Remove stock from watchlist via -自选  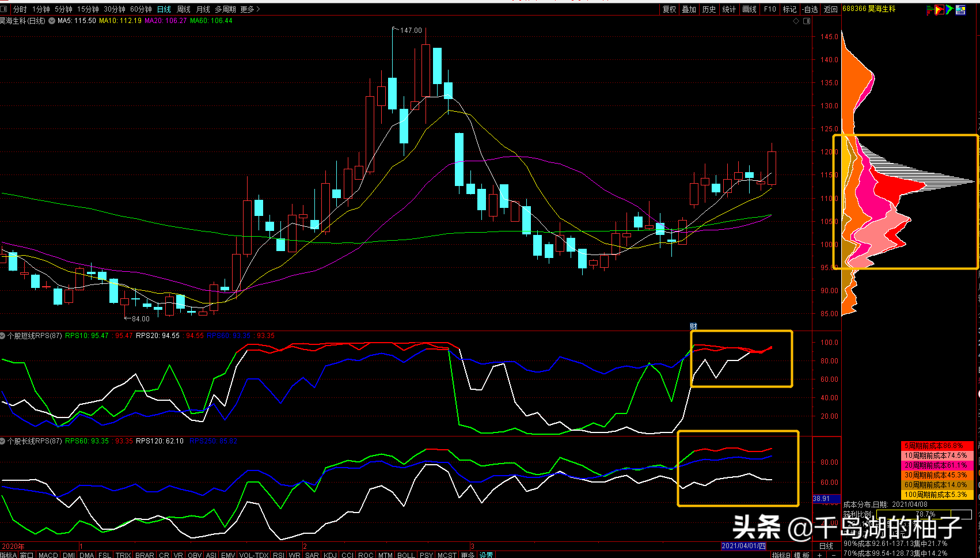pyautogui.click(x=810, y=9)
